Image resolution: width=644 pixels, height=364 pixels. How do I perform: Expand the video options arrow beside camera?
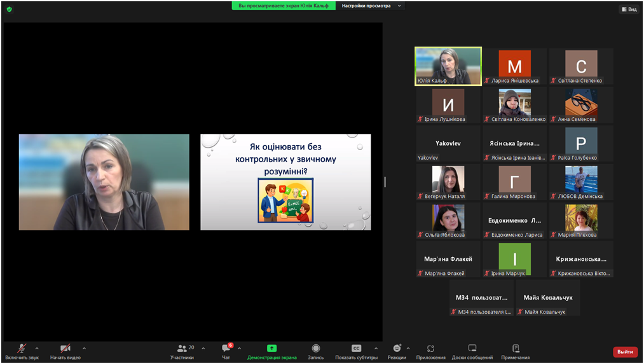click(84, 349)
